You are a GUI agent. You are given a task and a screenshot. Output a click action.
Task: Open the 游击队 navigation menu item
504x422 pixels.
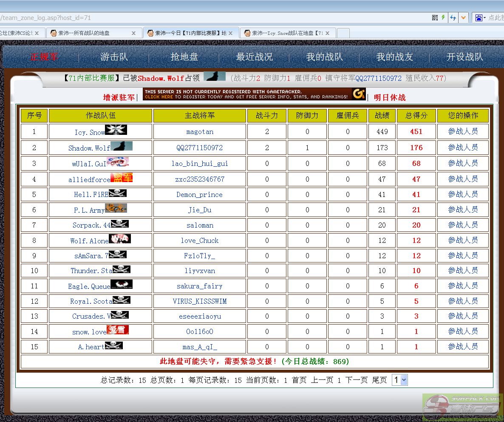pyautogui.click(x=114, y=57)
